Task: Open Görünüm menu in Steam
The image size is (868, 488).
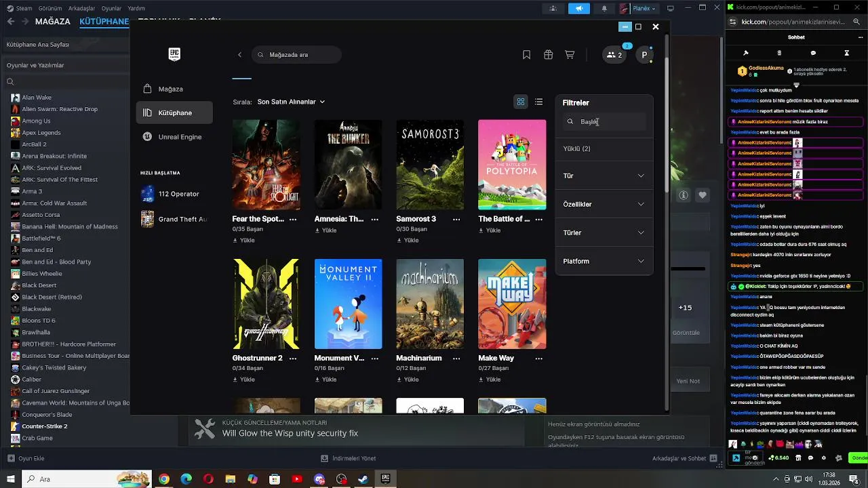Action: [x=50, y=8]
